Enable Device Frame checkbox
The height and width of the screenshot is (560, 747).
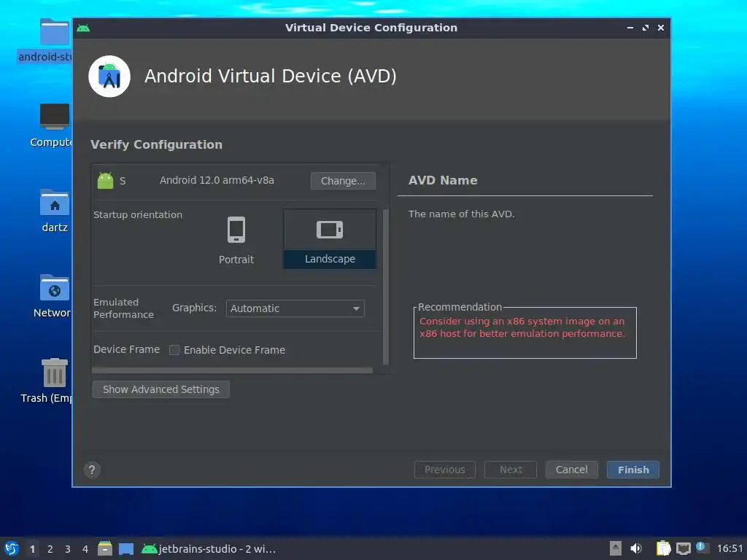click(x=174, y=350)
